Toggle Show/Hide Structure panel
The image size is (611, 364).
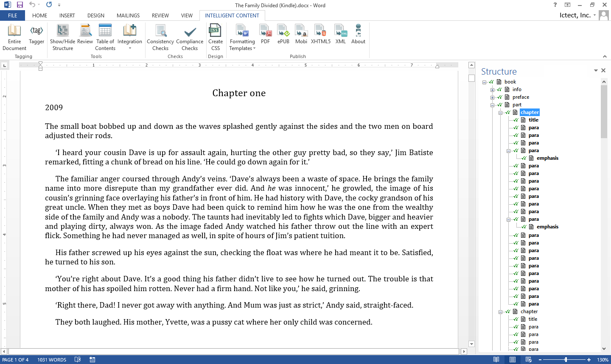[x=63, y=37]
